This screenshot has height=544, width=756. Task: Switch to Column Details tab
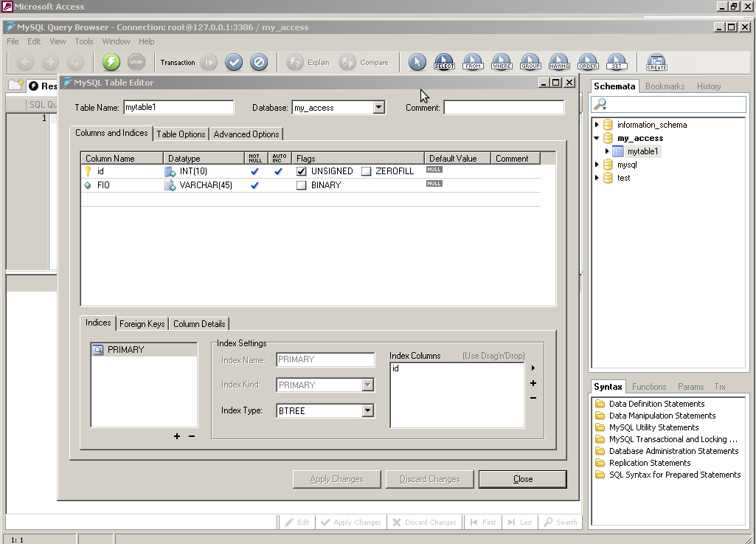pos(199,324)
